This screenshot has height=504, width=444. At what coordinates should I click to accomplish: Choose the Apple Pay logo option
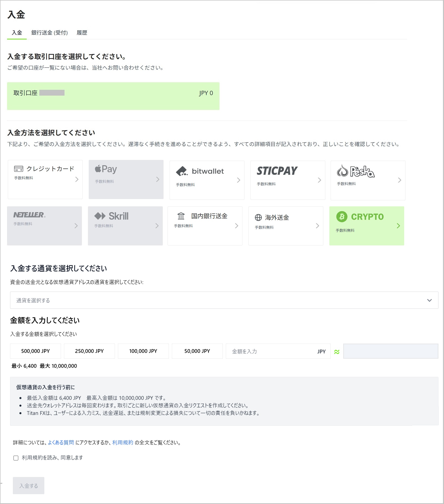pos(106,169)
